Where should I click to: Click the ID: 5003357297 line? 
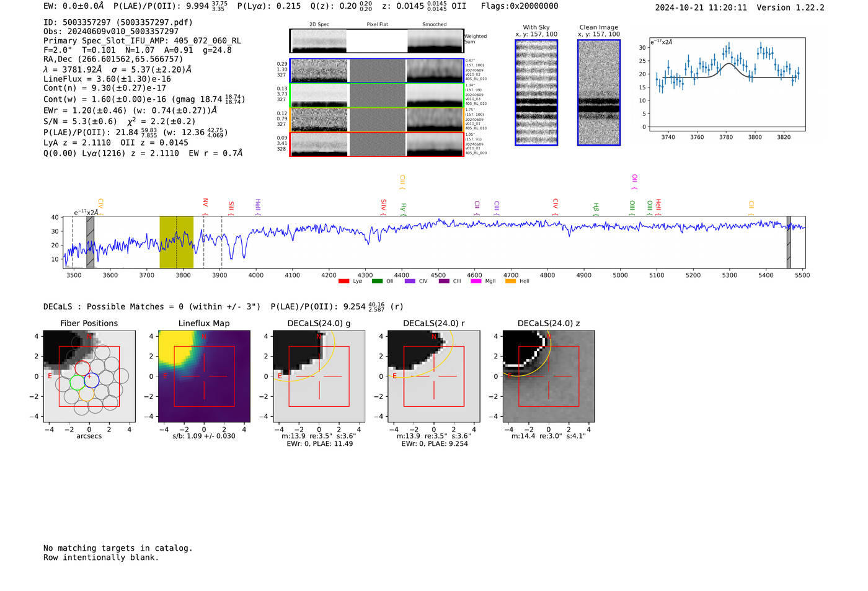pos(118,22)
